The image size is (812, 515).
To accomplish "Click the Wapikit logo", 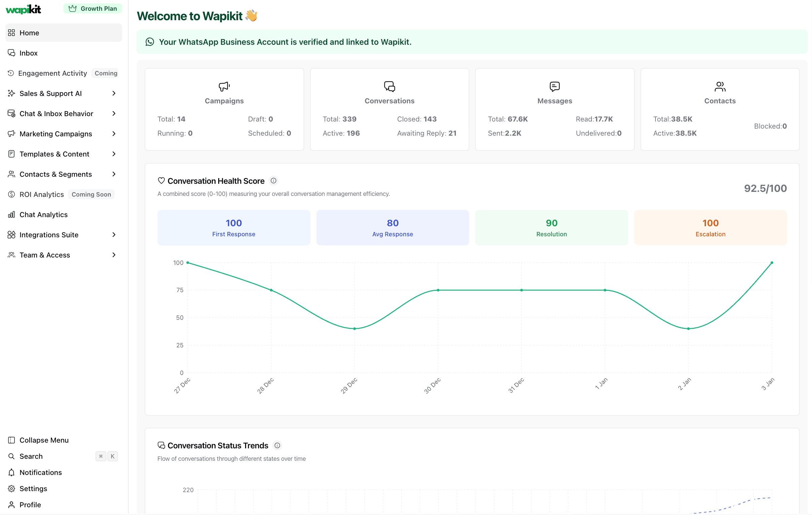I will pyautogui.click(x=23, y=9).
